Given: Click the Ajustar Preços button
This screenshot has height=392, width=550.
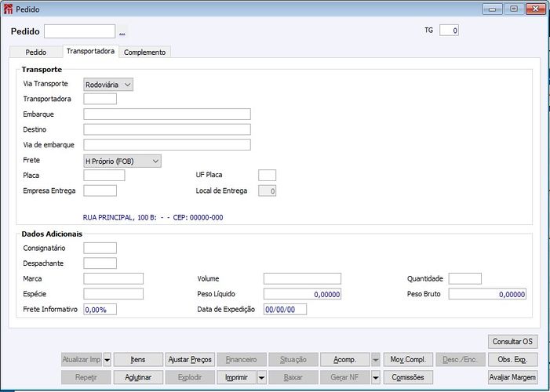Looking at the screenshot, I should click(190, 360).
